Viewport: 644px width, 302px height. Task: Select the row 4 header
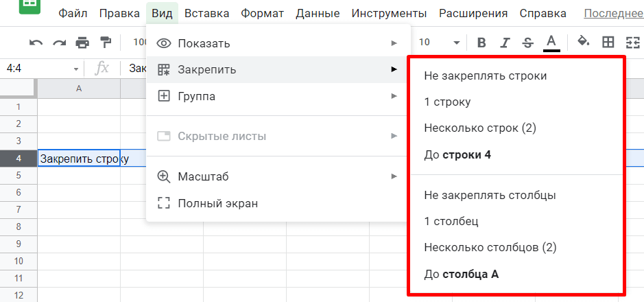click(x=19, y=158)
